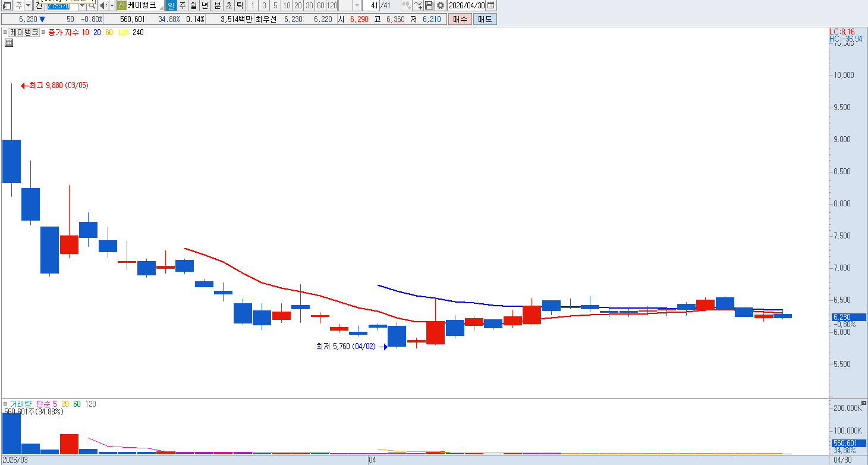The width and height of the screenshot is (868, 465).
Task: Choose the 10 interval button
Action: [x=287, y=5]
